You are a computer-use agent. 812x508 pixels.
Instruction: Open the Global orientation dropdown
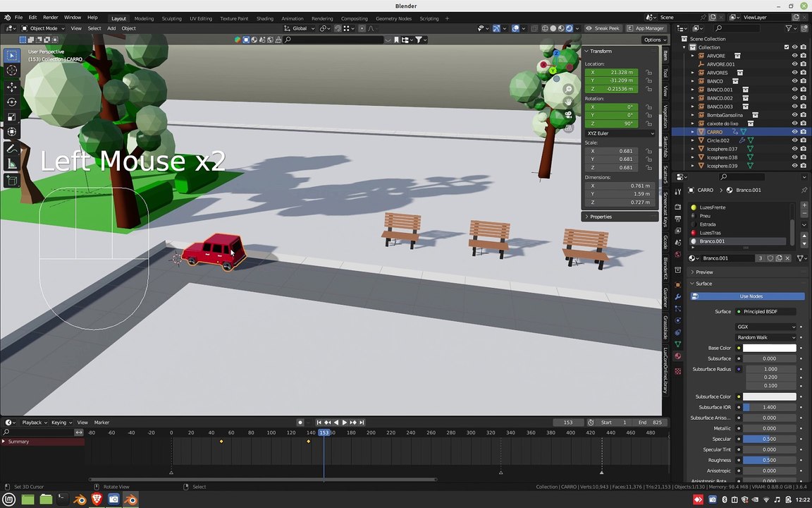click(300, 28)
